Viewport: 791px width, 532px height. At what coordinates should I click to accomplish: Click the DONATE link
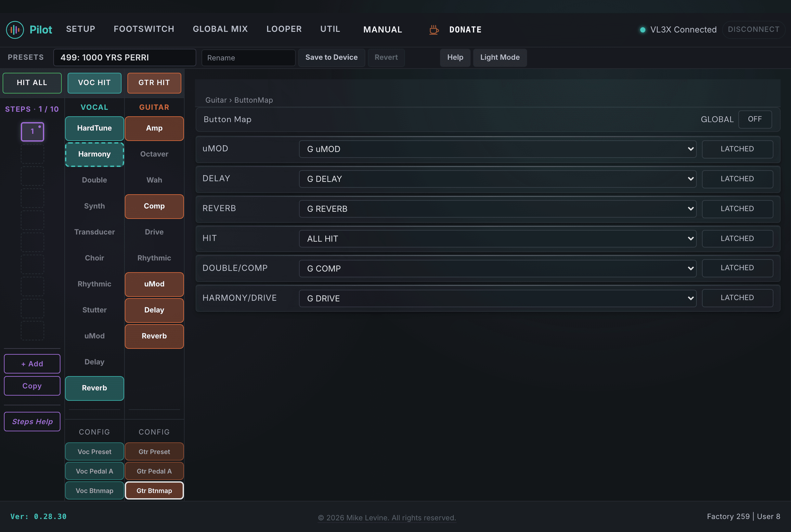pos(465,30)
